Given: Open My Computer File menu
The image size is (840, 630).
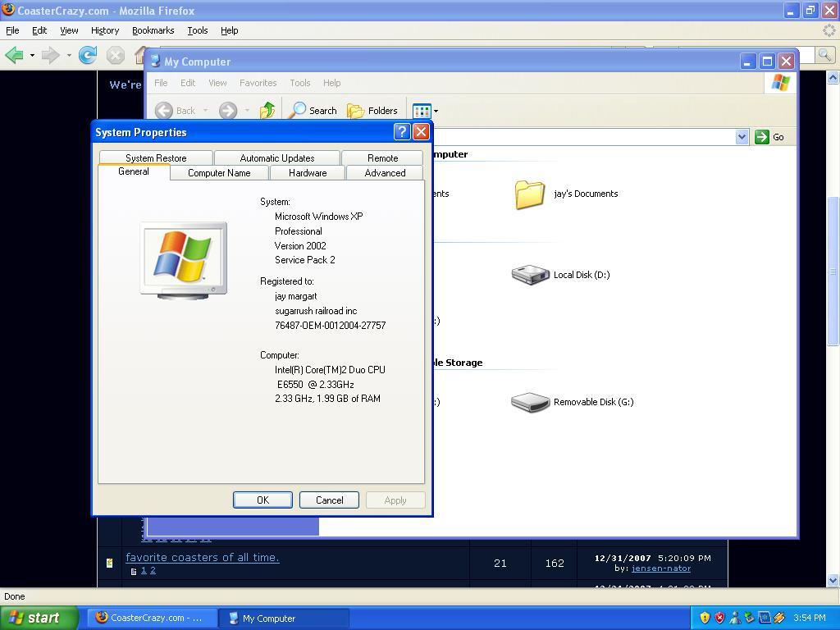Looking at the screenshot, I should 161,83.
